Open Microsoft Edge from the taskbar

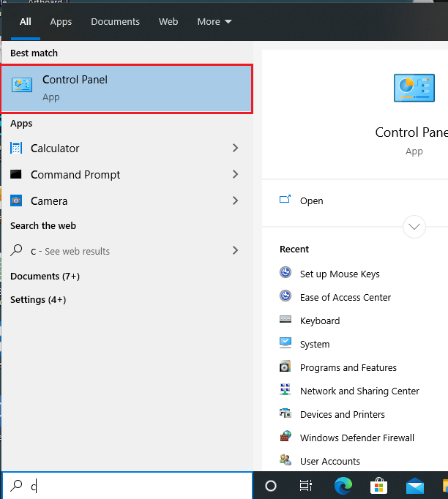tap(343, 486)
